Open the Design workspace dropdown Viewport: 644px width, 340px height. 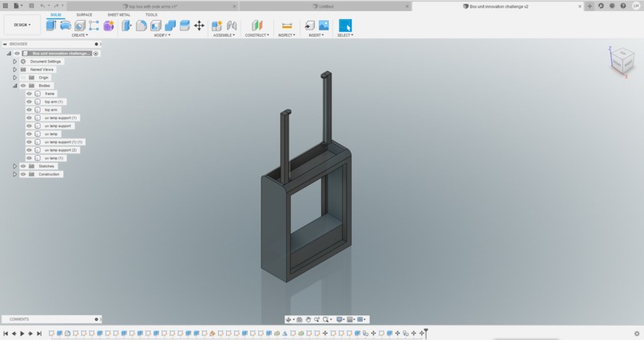point(22,25)
